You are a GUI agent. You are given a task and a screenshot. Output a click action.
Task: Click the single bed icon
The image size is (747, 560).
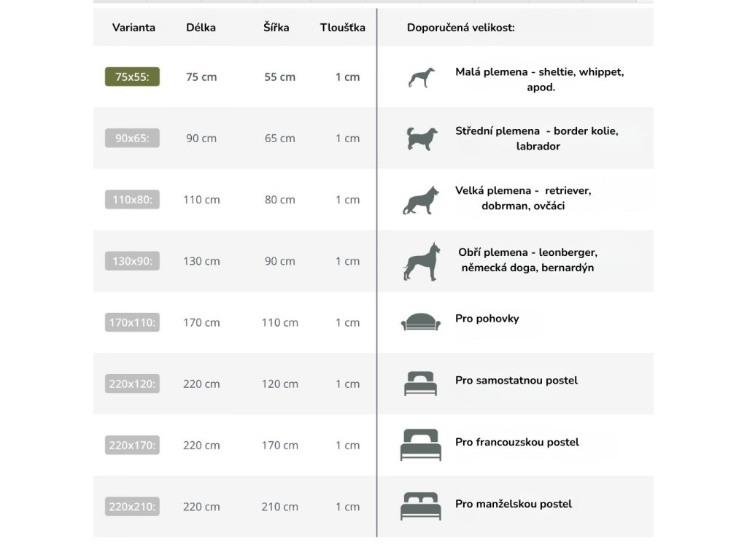coord(421,384)
